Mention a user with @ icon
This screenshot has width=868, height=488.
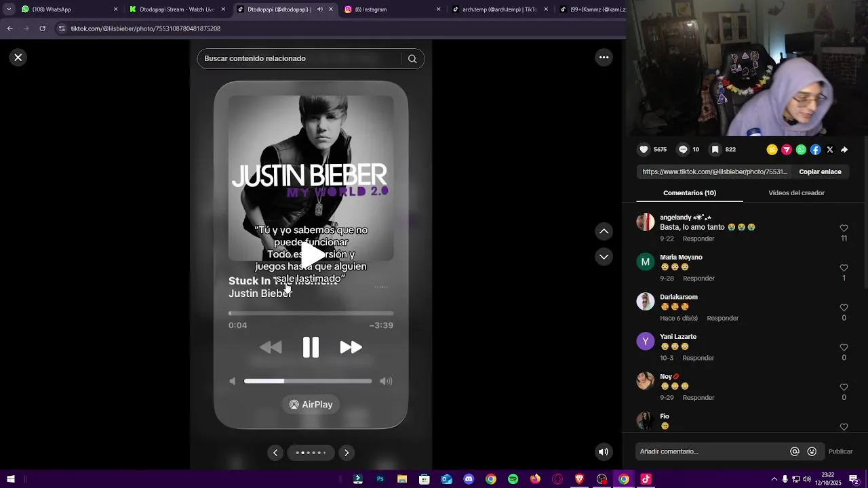pos(795,451)
